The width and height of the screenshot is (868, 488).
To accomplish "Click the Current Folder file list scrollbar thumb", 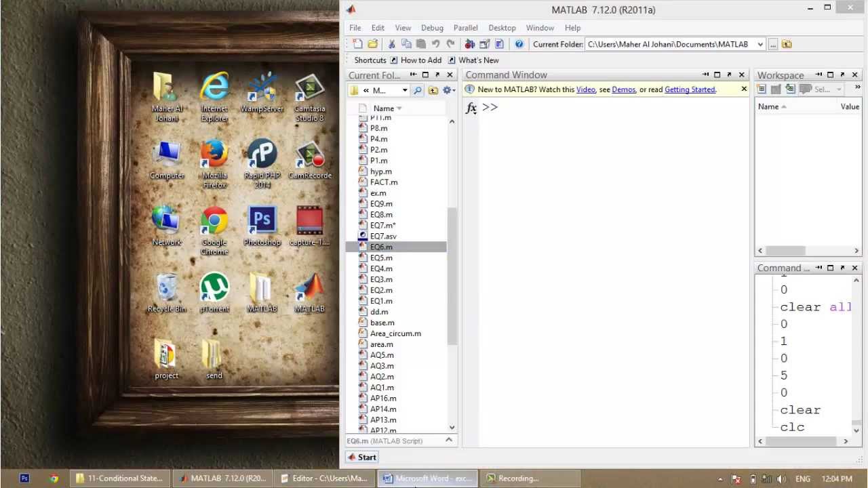I will [x=452, y=275].
